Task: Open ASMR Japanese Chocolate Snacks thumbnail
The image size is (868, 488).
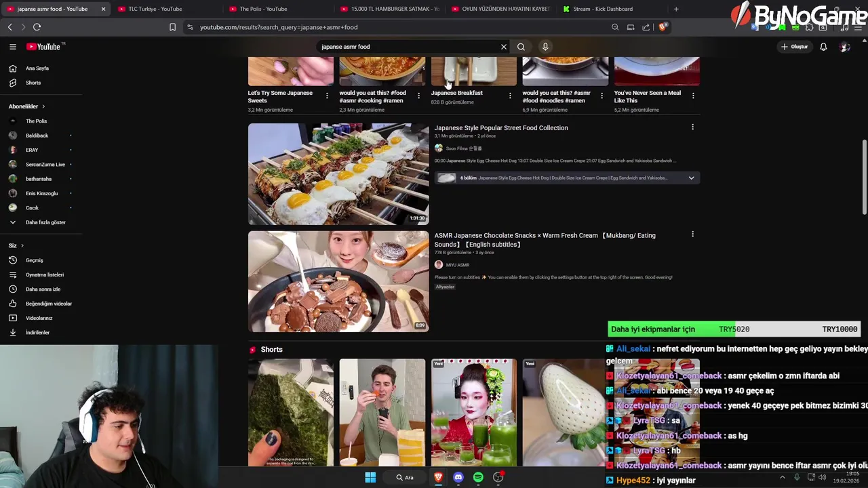Action: (x=338, y=281)
